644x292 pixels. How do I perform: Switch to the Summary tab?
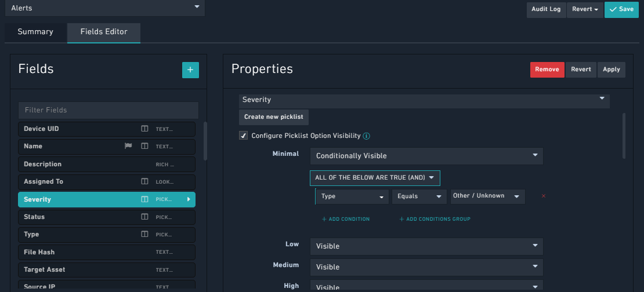35,32
